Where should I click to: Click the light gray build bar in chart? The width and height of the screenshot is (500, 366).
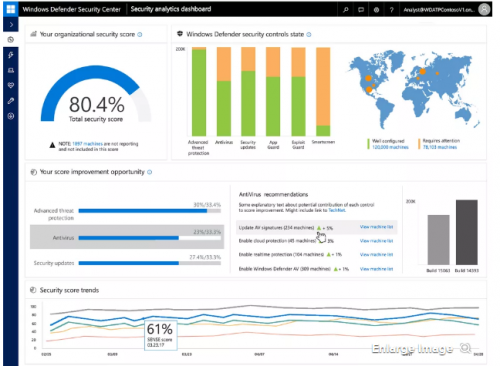point(438,240)
